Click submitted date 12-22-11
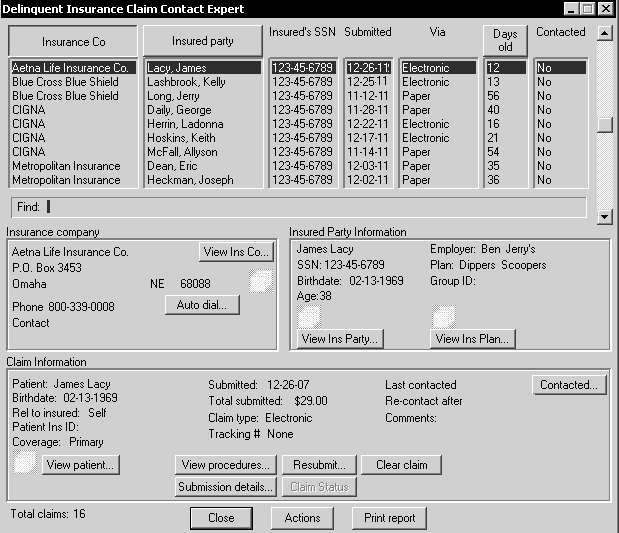 pyautogui.click(x=368, y=124)
